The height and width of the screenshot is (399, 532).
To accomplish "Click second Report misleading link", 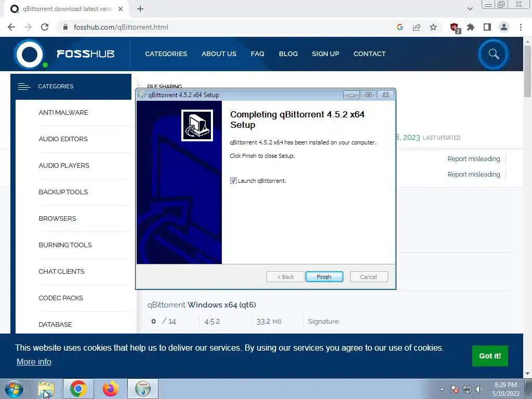I will click(x=474, y=175).
